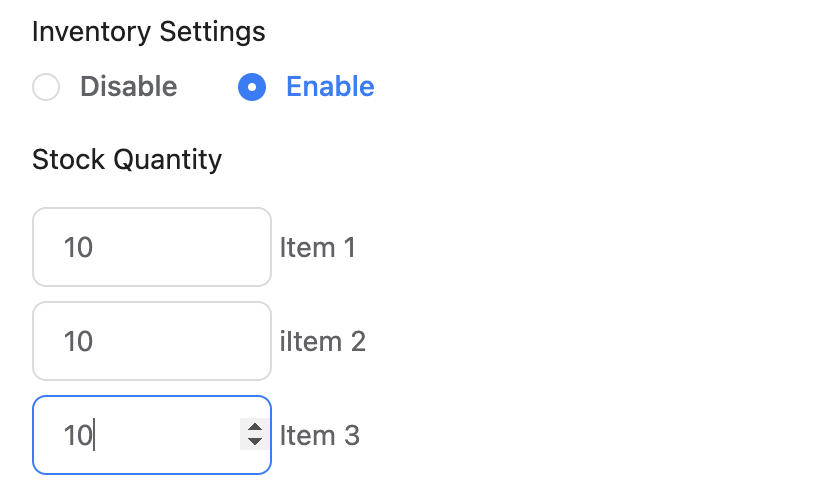Image resolution: width=838 pixels, height=504 pixels.
Task: Click the Item 3 spinner control
Action: coord(254,434)
